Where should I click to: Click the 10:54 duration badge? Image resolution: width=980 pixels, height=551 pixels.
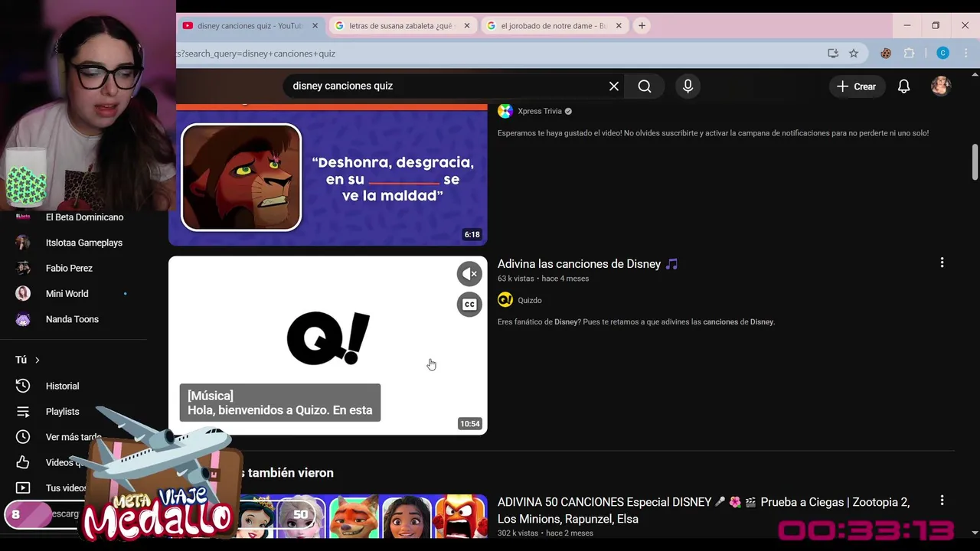470,423
